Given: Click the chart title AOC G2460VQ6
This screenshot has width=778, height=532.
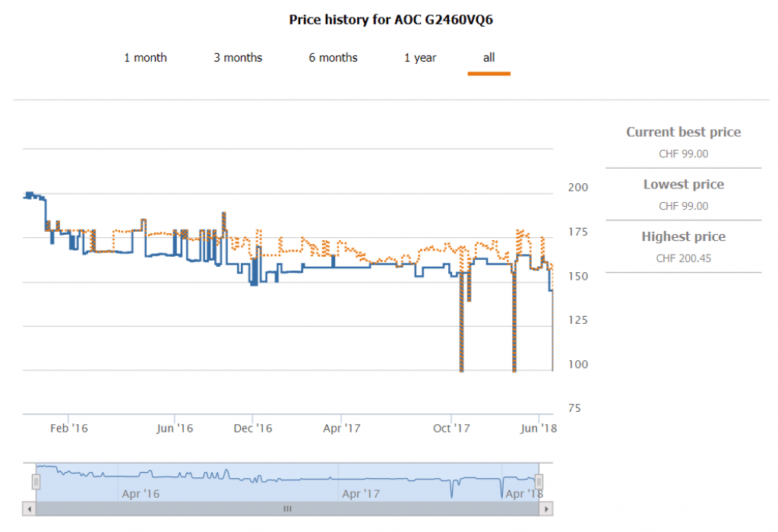Looking at the screenshot, I should point(391,20).
